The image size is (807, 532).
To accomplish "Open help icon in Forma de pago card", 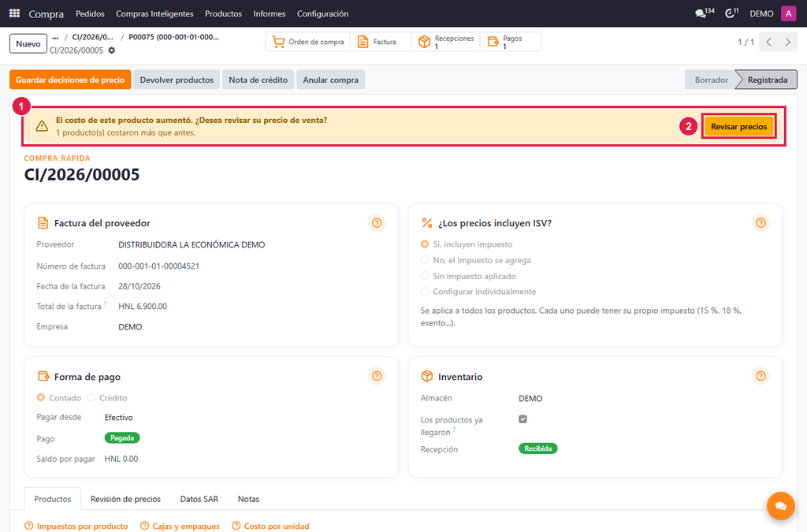I will [x=377, y=376].
